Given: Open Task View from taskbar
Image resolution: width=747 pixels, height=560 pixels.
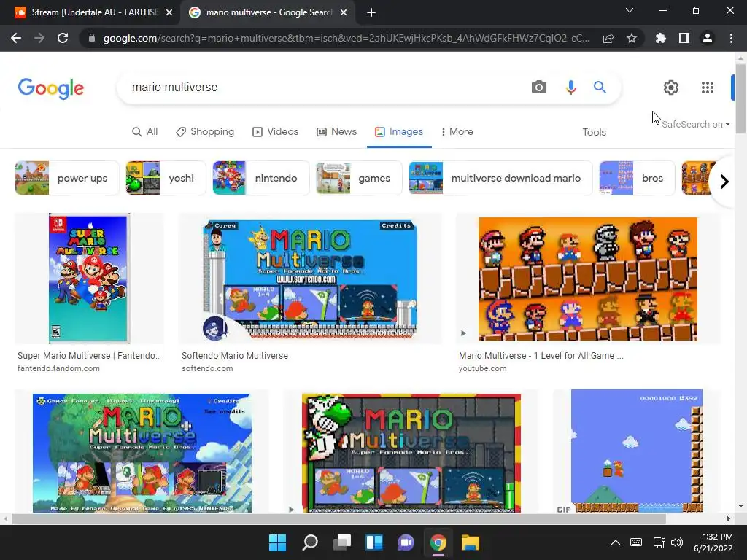Looking at the screenshot, I should click(341, 542).
